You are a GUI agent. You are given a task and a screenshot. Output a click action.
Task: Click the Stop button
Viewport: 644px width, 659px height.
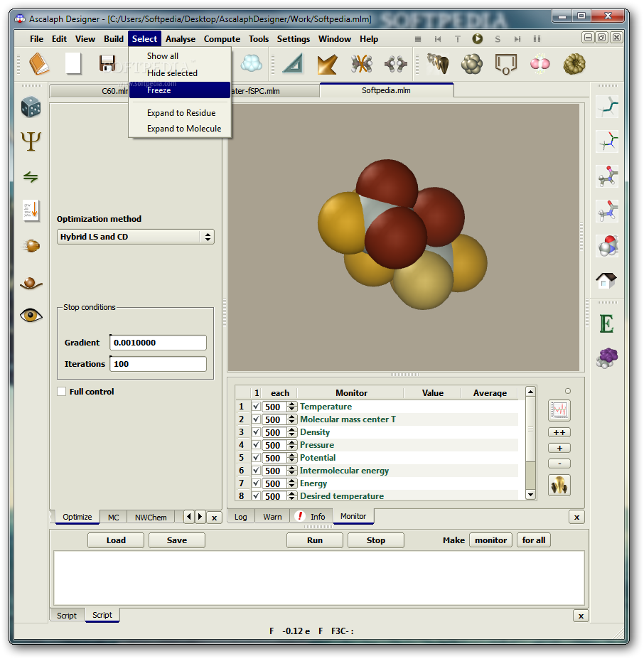click(x=375, y=540)
